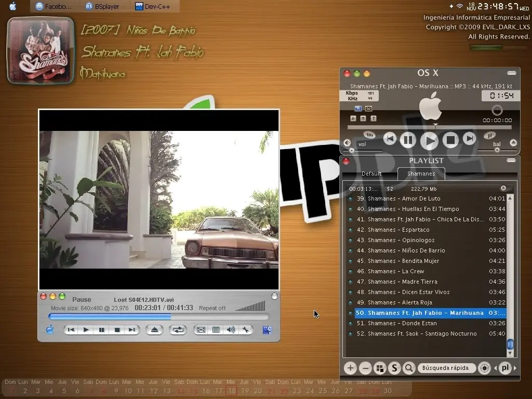
Task: Click the T icon in OS X player
Action: pos(374,118)
